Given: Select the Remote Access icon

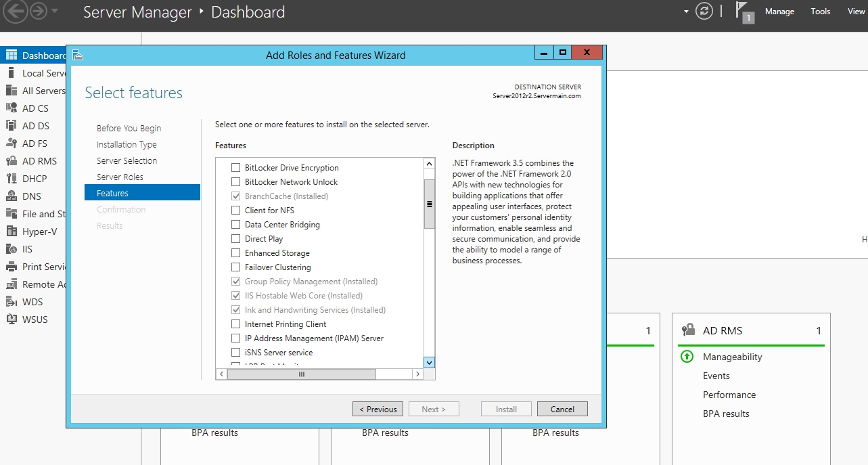Looking at the screenshot, I should (12, 284).
